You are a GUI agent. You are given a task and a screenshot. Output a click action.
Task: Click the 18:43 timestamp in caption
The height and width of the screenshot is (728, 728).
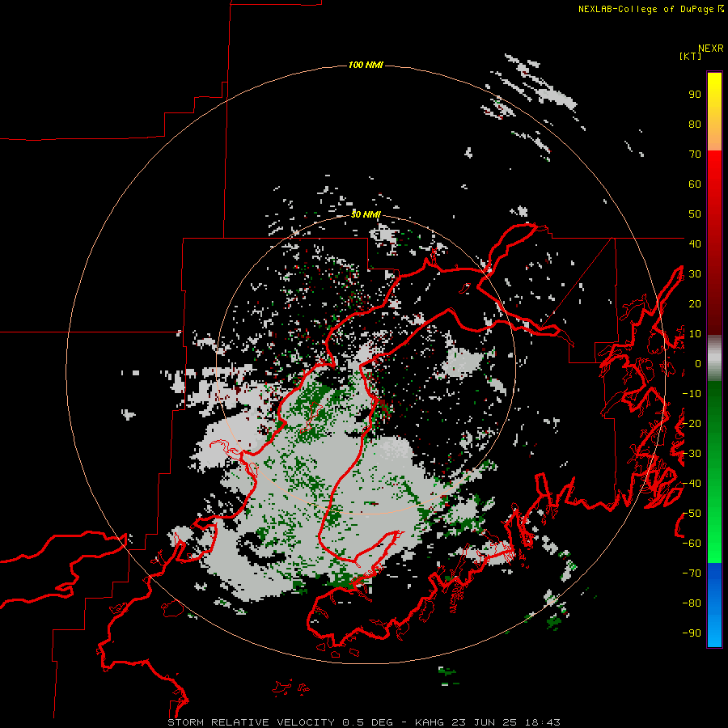[x=542, y=722]
